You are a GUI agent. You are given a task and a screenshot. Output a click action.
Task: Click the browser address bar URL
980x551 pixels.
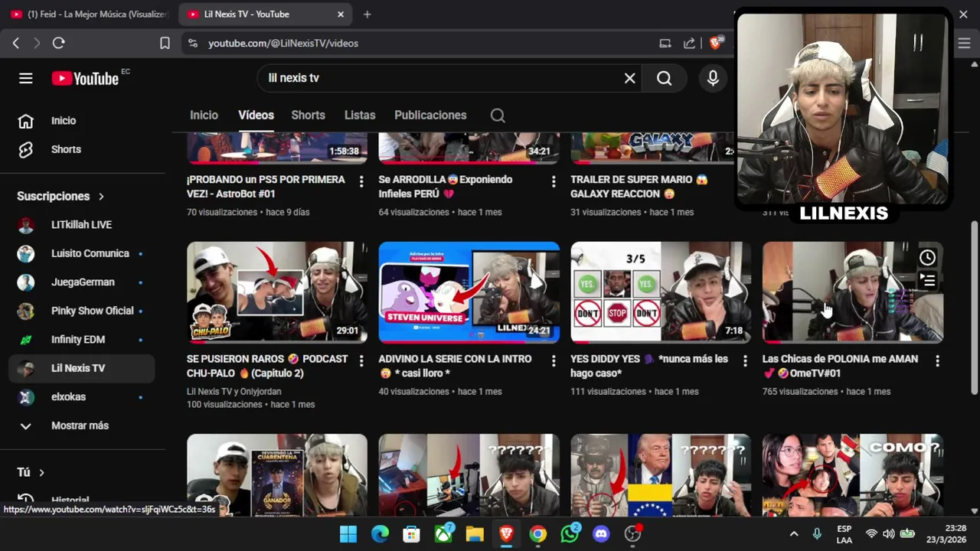pyautogui.click(x=283, y=44)
